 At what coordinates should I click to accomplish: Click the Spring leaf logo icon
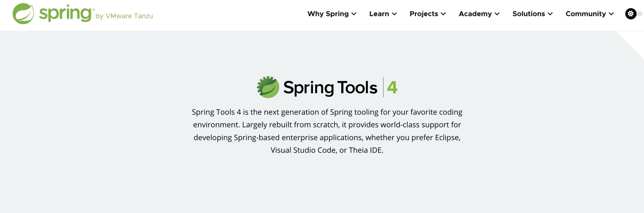(x=23, y=14)
